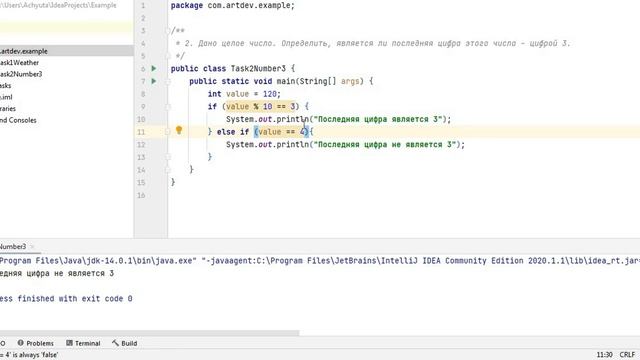Click the 11:30 caret position indicator
This screenshot has height=360, width=640.
pos(604,355)
